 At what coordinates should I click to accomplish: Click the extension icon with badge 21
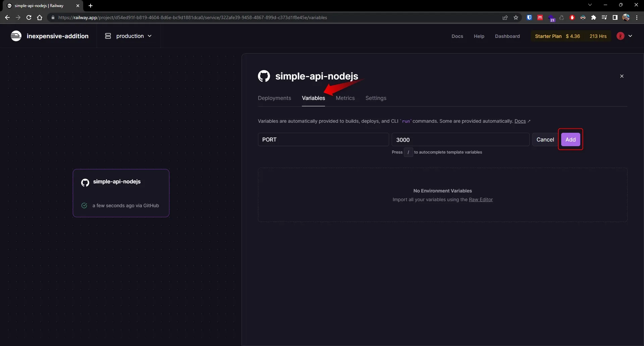click(x=551, y=18)
